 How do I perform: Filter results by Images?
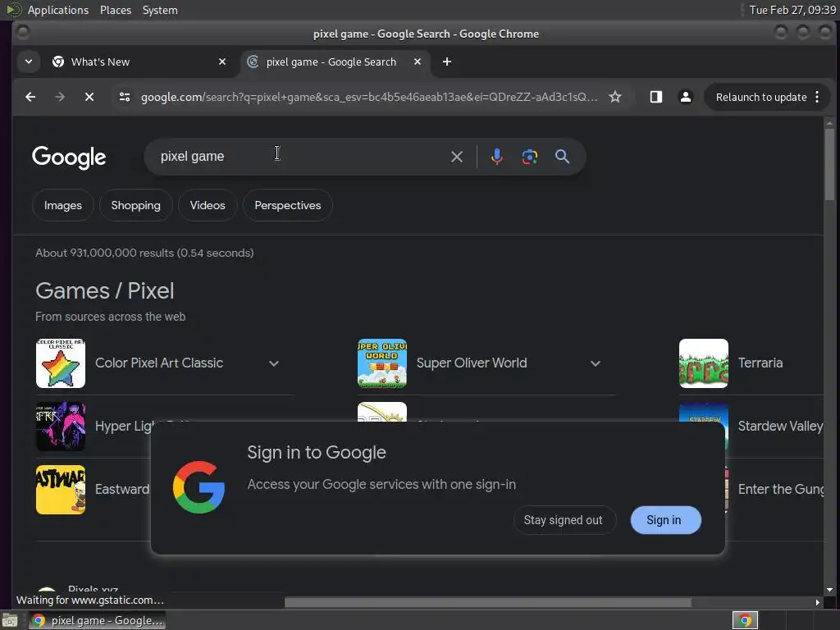pyautogui.click(x=62, y=205)
